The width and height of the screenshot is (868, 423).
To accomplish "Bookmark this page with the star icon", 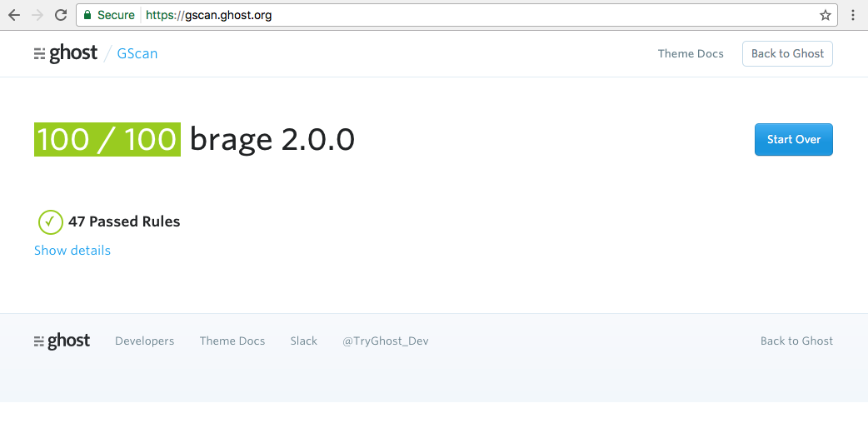I will (x=826, y=15).
